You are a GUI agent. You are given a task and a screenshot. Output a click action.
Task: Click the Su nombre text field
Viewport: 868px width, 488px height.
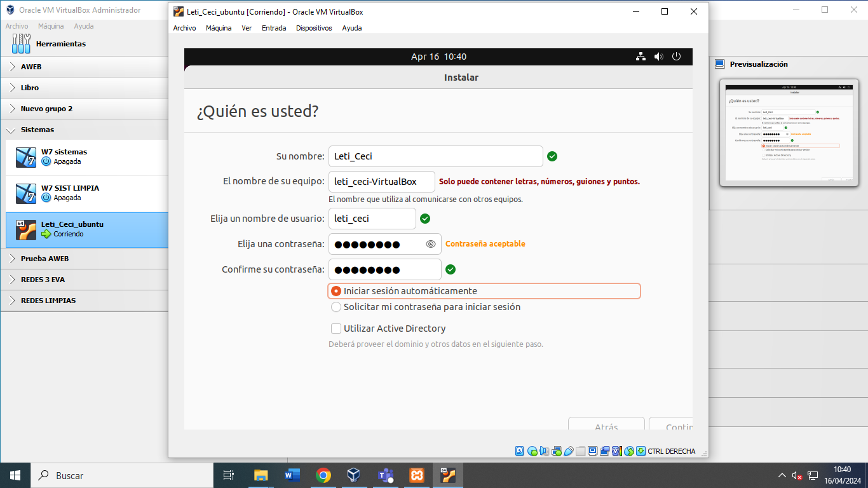[435, 156]
